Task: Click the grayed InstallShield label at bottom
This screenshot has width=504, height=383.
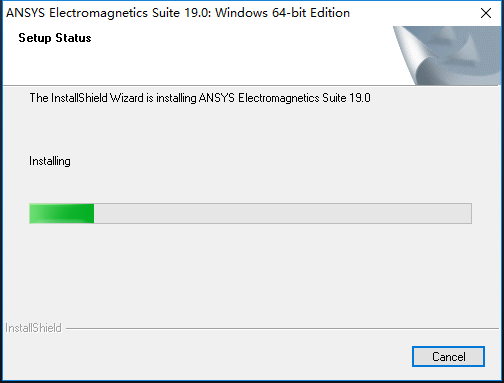Action: click(33, 328)
